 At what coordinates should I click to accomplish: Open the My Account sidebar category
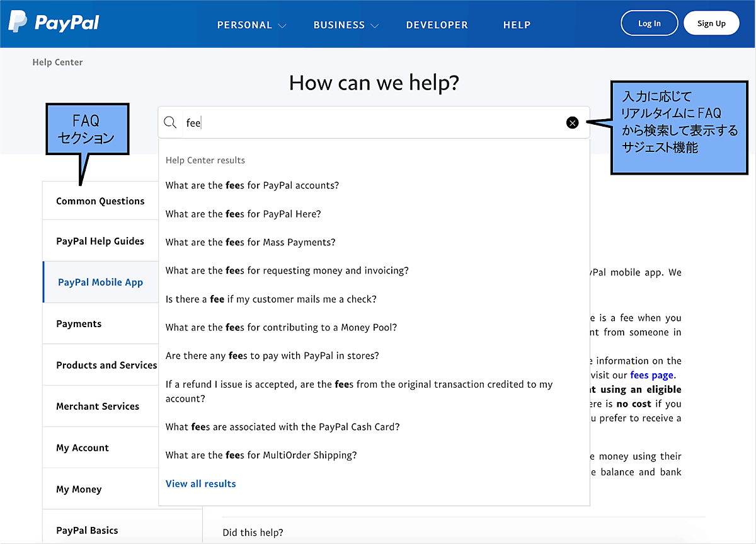(x=83, y=448)
